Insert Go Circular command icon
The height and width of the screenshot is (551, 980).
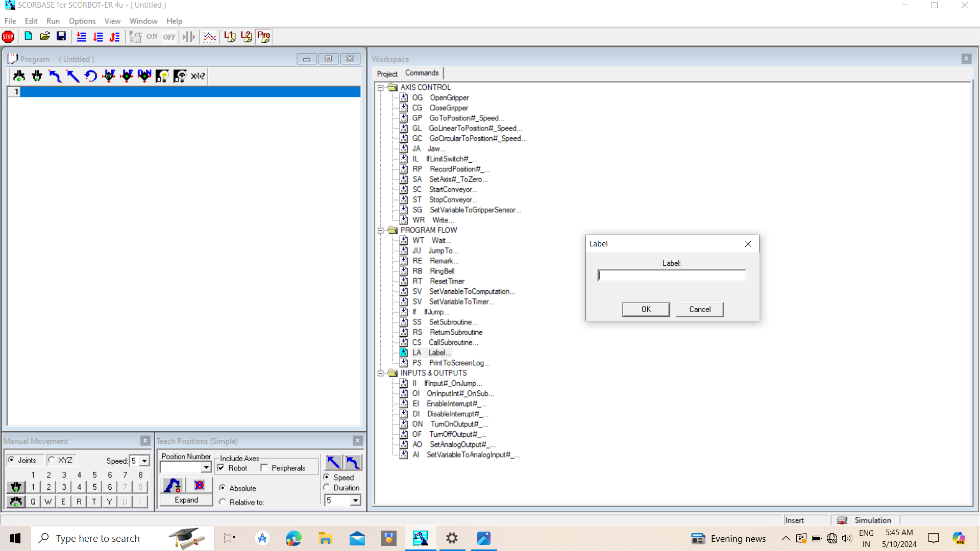tap(91, 76)
